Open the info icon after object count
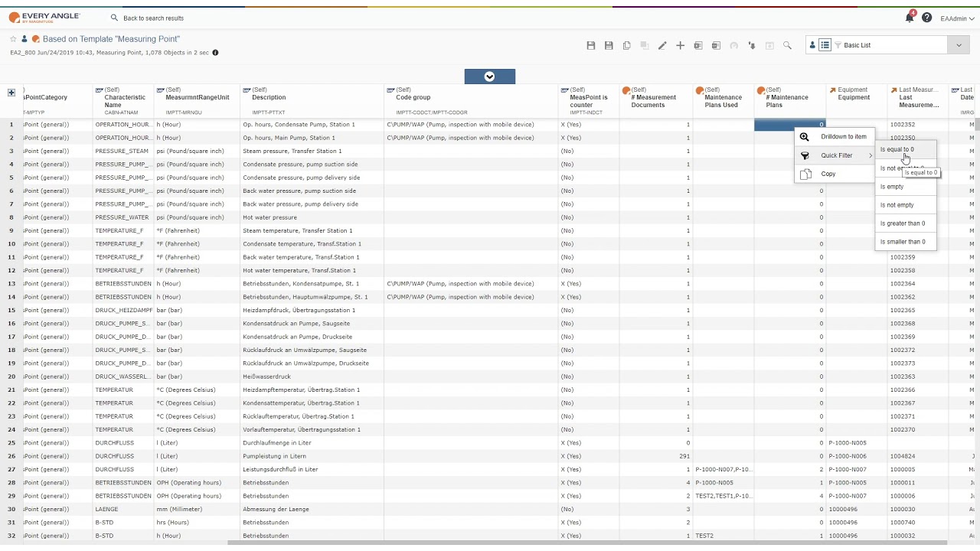Image resolution: width=980 pixels, height=551 pixels. (215, 53)
